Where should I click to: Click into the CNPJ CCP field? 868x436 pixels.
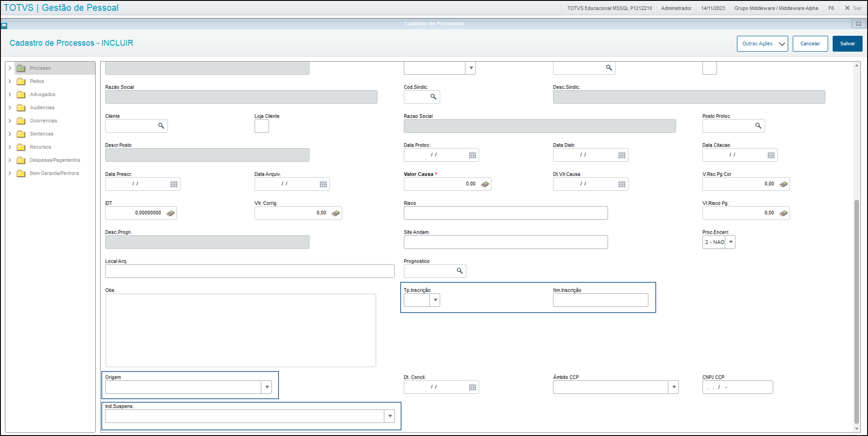coord(737,387)
